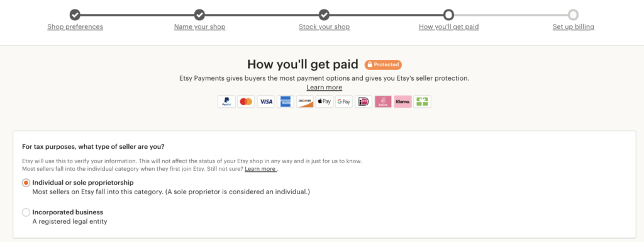Click the Set up billing step circle
Screen dimensions: 644x242
[x=574, y=15]
